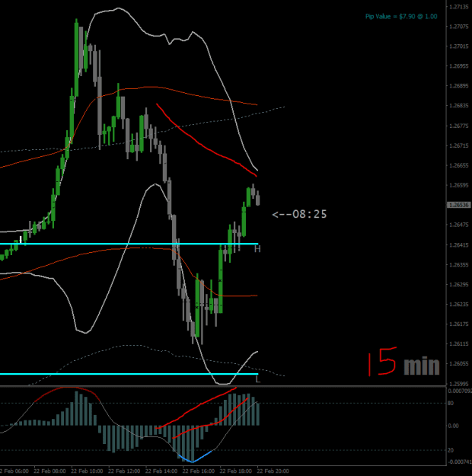Click time axis label 22 Feb 16:00

tap(198, 471)
